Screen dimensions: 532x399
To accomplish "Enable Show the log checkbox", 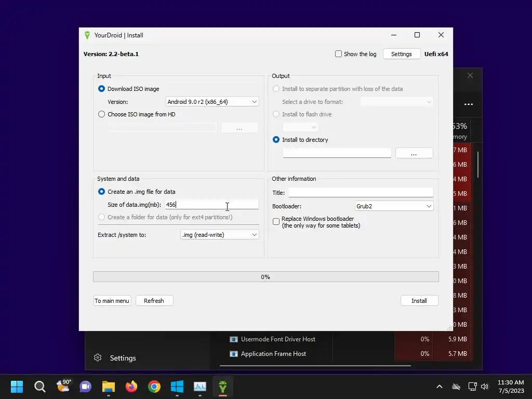I will [x=338, y=54].
